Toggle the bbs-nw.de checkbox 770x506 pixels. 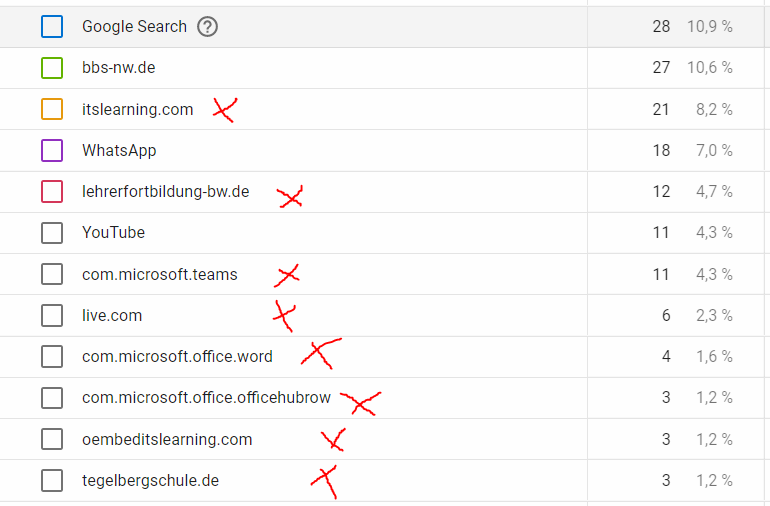tap(52, 68)
